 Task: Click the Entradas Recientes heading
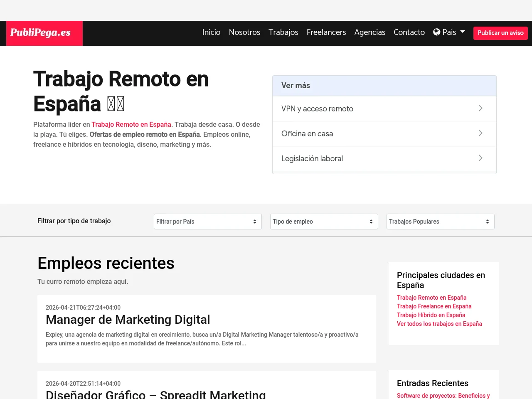pos(433,383)
